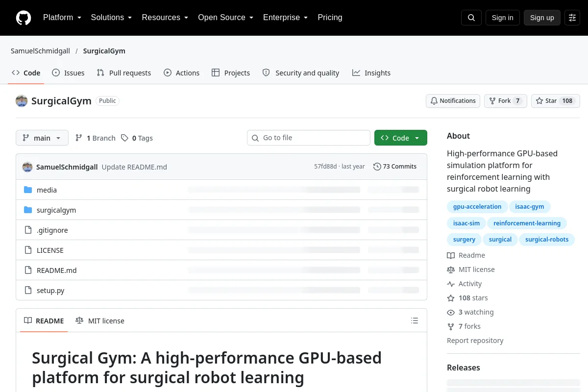Click the Insights tab graph icon
This screenshot has width=588, height=392.
click(x=356, y=73)
